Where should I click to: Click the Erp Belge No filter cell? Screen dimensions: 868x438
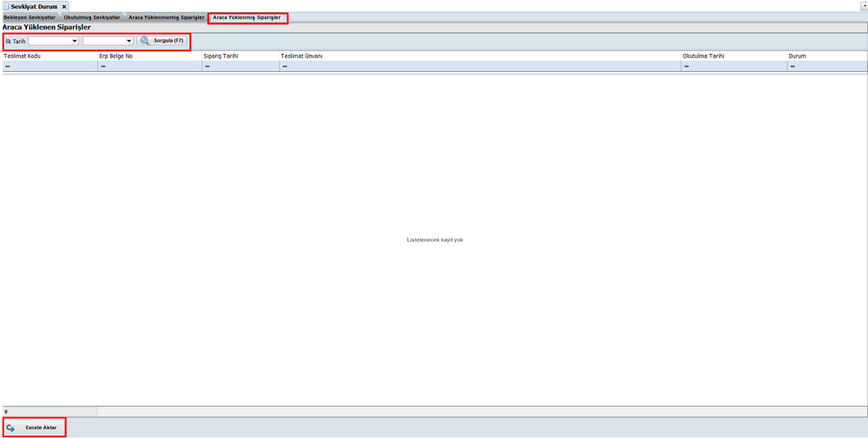tap(150, 66)
